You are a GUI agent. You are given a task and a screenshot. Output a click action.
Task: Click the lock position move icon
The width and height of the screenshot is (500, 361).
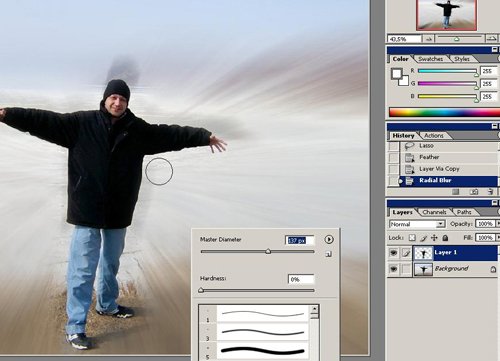pyautogui.click(x=434, y=238)
